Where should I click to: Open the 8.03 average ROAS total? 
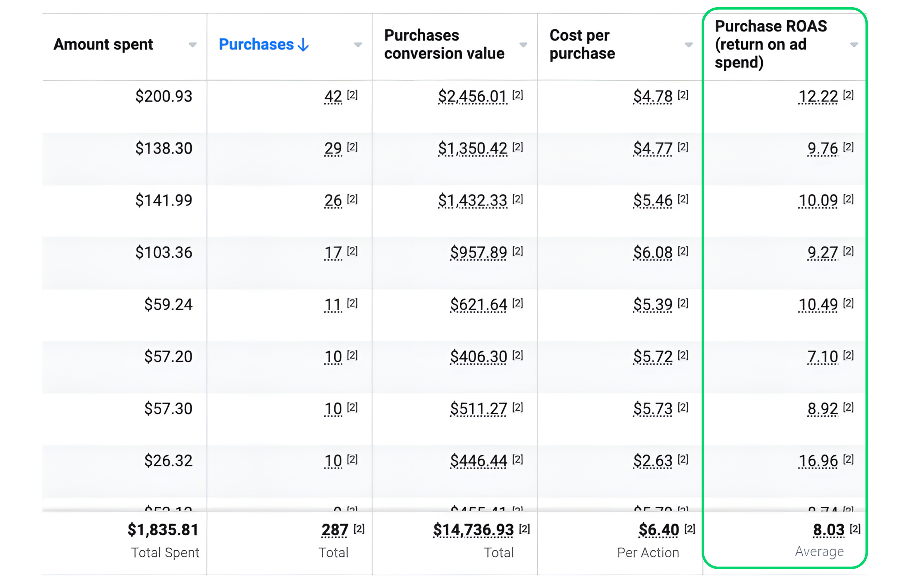[x=829, y=530]
